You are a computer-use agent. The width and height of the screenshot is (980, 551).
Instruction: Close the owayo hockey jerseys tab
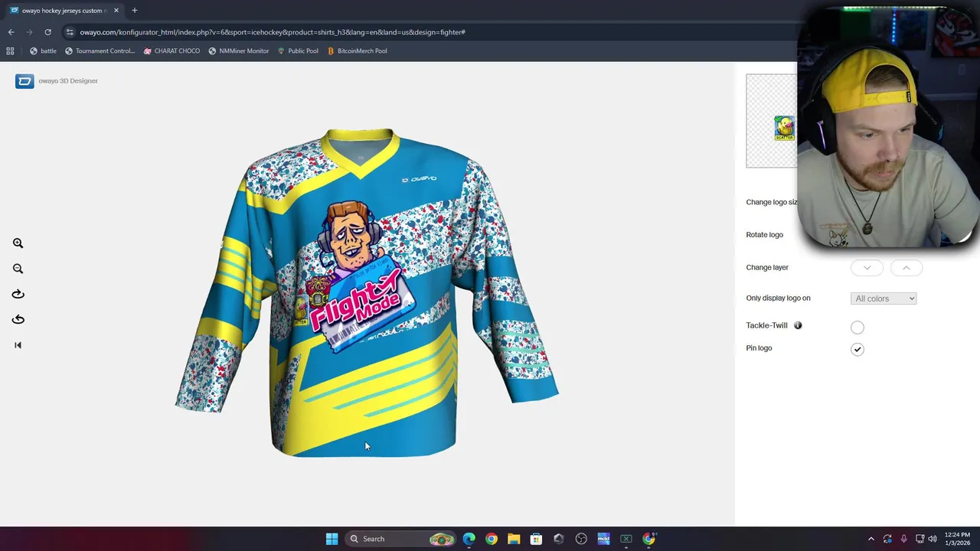(116, 11)
